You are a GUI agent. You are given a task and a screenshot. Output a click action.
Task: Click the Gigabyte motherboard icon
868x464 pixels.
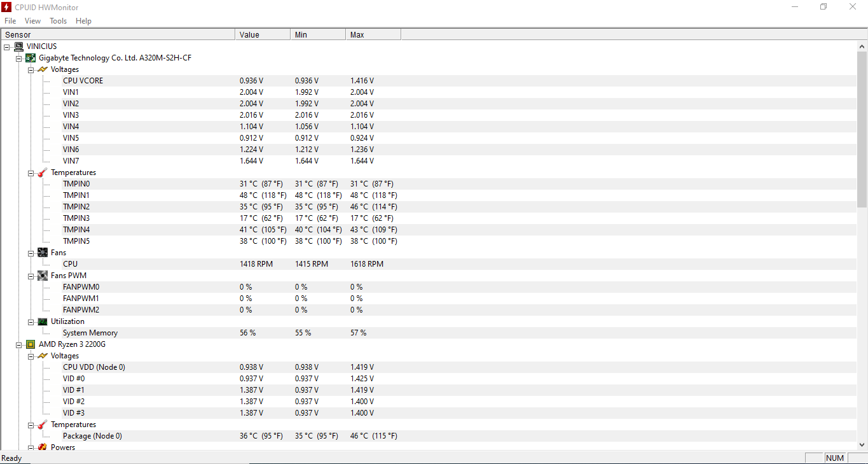click(x=31, y=58)
